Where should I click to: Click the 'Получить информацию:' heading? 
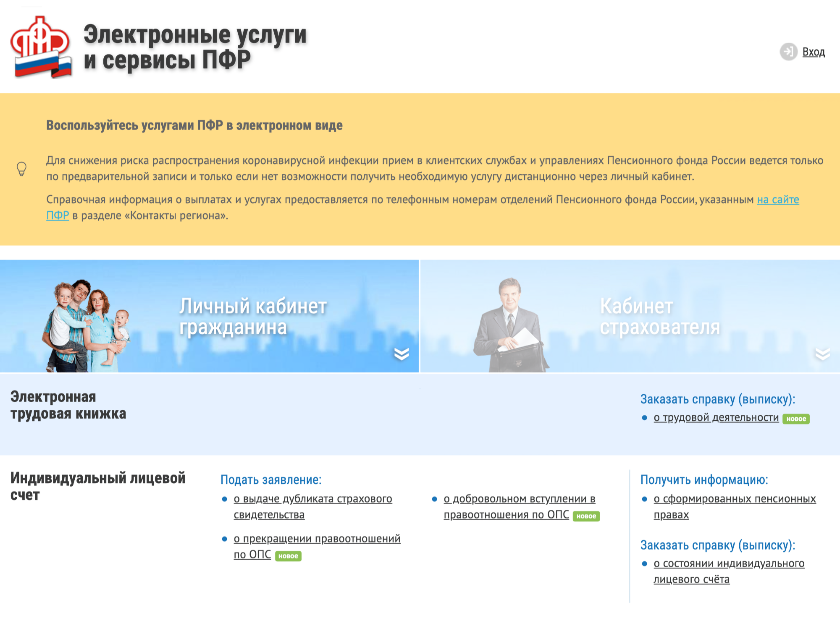point(704,480)
